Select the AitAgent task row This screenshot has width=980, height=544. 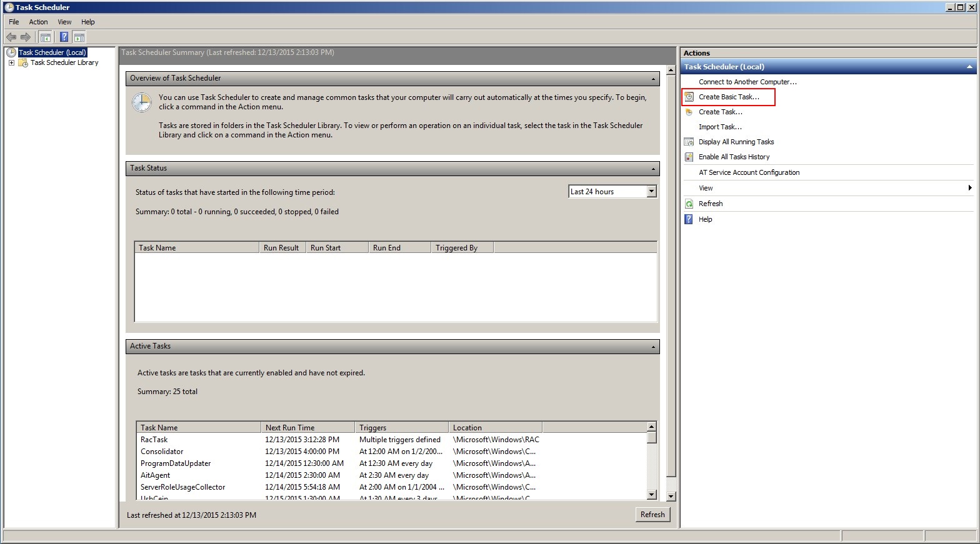391,475
